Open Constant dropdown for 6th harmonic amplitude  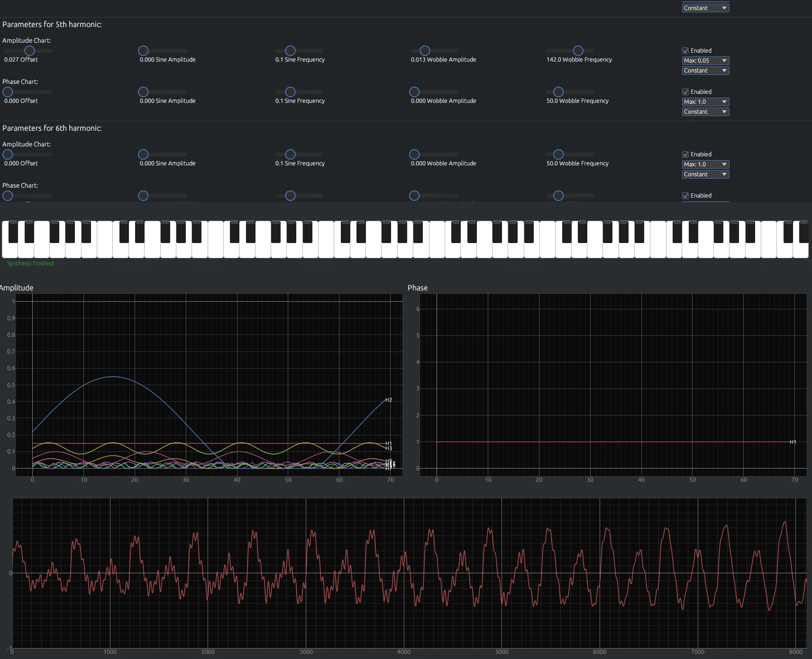tap(705, 174)
